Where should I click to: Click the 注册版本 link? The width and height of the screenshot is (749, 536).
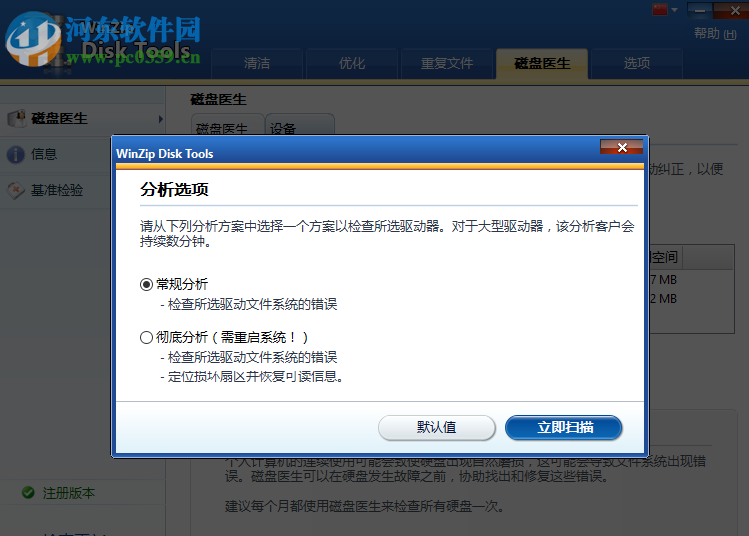[x=69, y=493]
